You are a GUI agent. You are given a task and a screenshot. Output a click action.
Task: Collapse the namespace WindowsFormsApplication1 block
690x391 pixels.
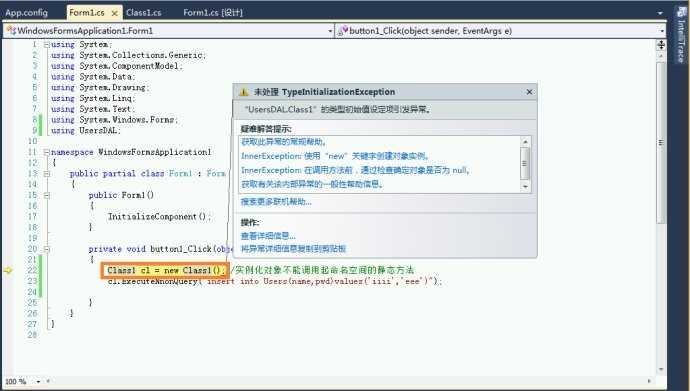(x=46, y=152)
